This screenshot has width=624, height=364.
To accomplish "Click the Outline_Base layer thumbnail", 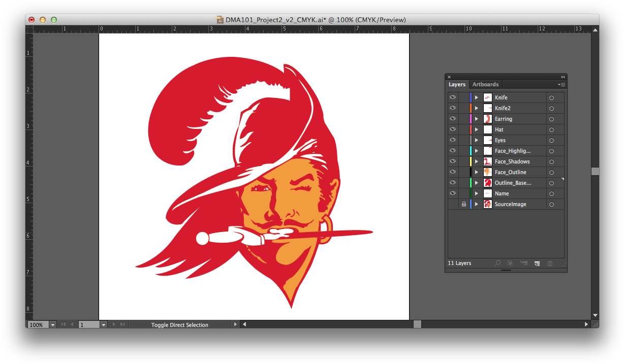I will pos(487,183).
